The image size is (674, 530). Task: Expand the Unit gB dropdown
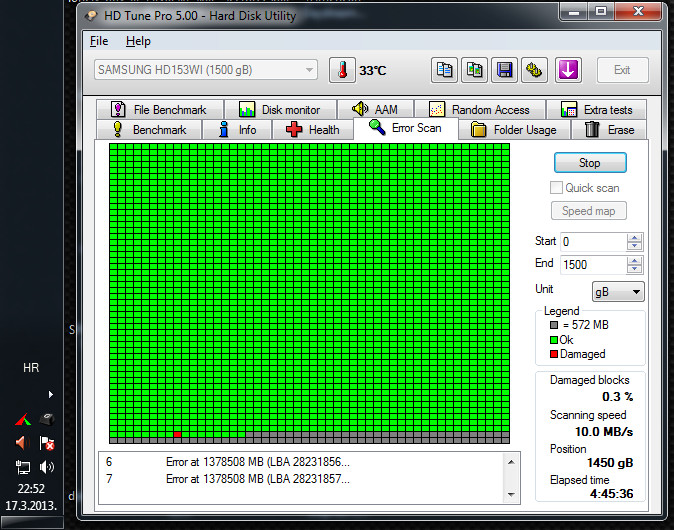(x=618, y=291)
